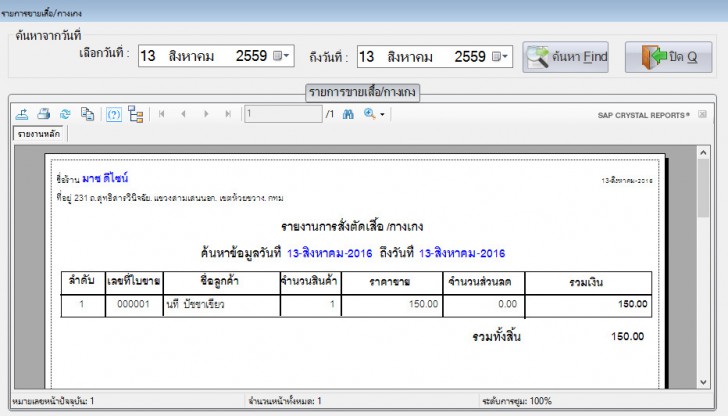Click the รวมทั้งสิ้น total label

(496, 337)
